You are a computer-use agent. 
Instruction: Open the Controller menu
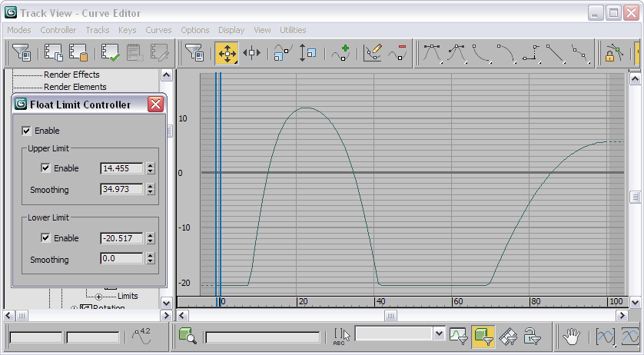point(58,30)
